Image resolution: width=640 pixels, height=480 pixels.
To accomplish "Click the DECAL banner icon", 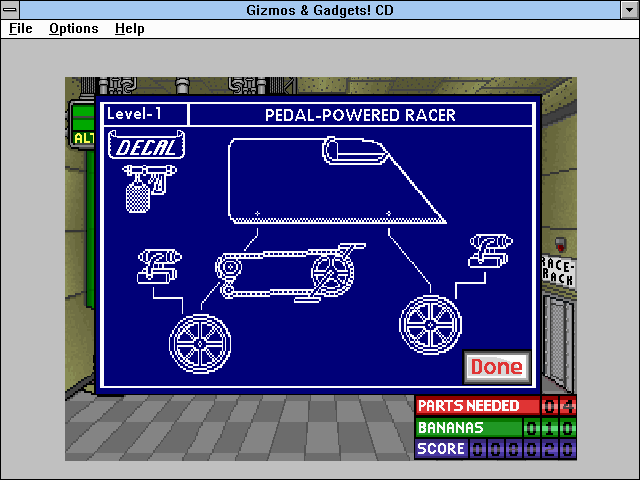I will click(147, 144).
